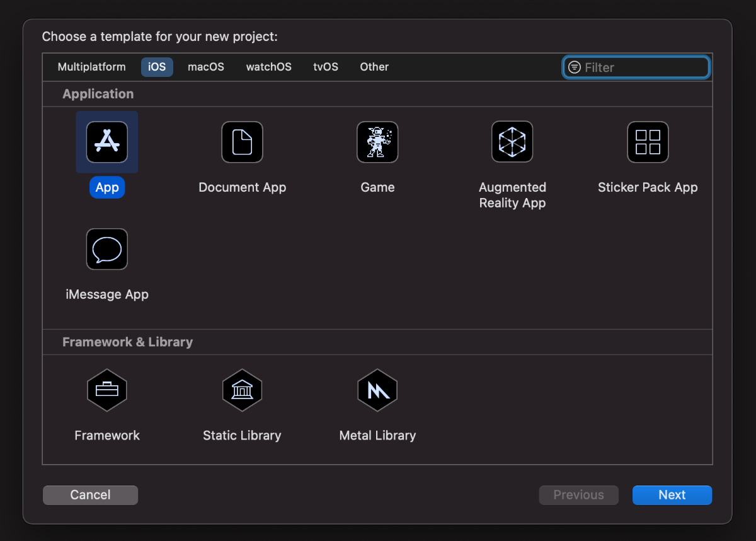Switch to the watchOS tab

[x=269, y=67]
